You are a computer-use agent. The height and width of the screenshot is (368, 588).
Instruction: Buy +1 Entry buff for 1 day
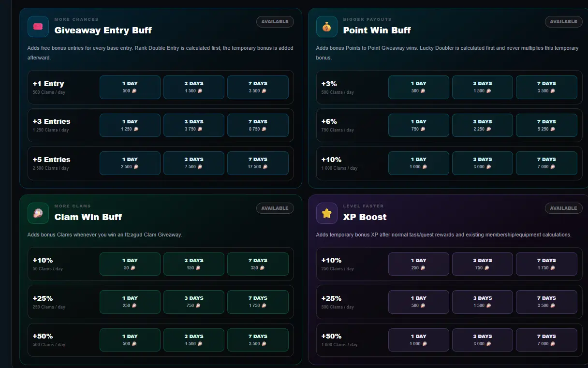130,87
